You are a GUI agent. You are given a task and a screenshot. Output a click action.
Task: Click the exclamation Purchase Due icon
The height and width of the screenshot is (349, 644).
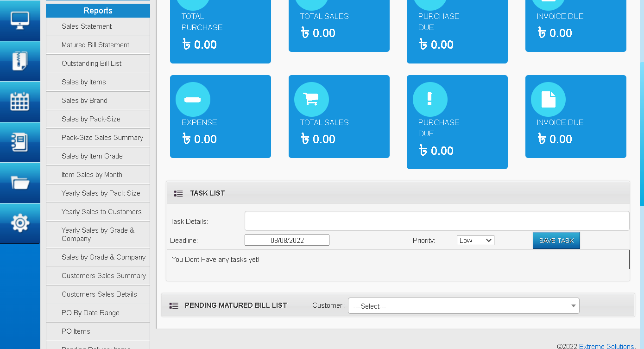click(x=429, y=100)
